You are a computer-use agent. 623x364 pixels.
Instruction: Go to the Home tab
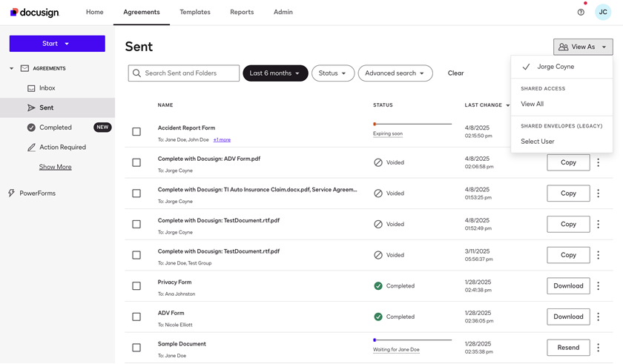coord(95,13)
